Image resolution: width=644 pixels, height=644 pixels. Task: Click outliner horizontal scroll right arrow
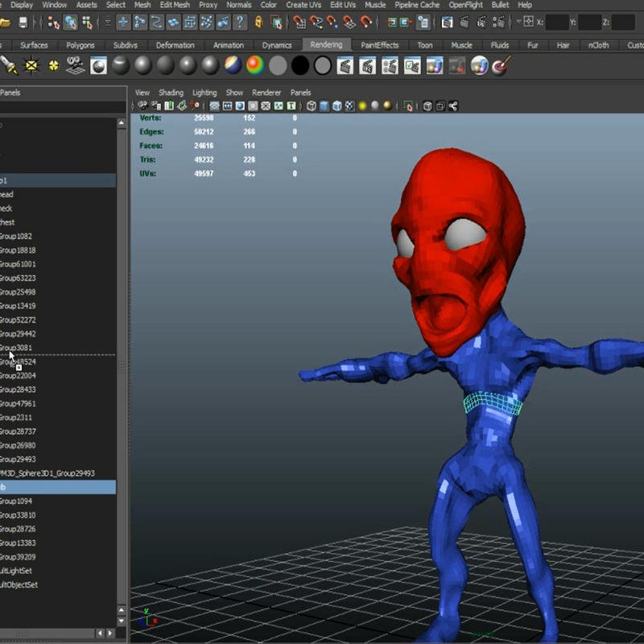coord(110,634)
